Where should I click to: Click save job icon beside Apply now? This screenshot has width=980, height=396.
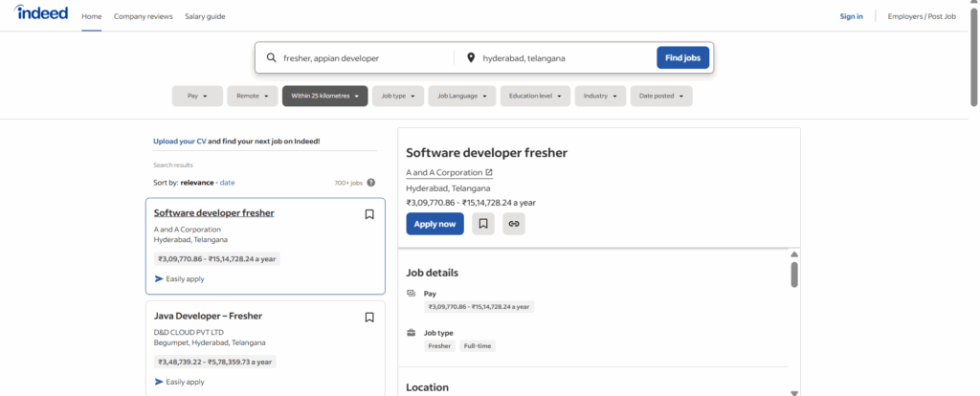pyautogui.click(x=483, y=224)
